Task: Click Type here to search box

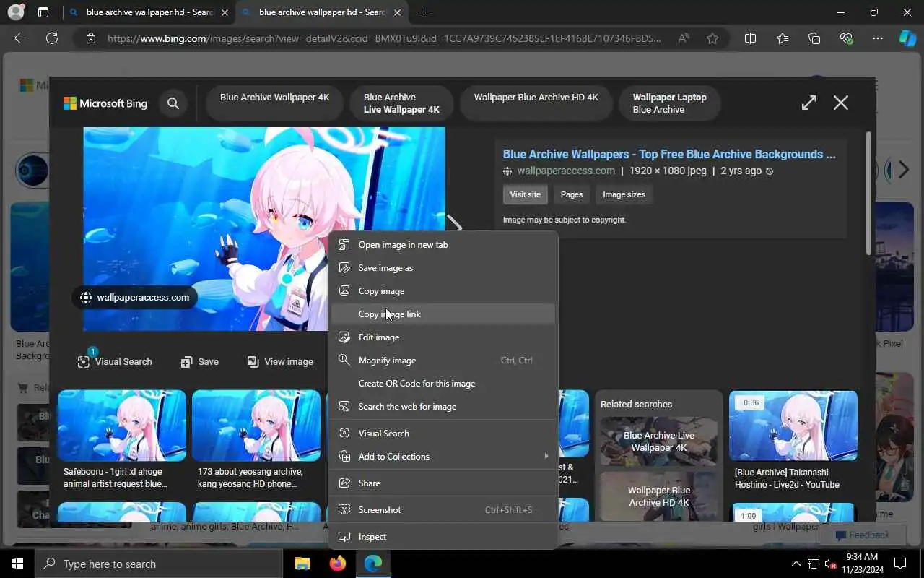Action: pos(159,564)
